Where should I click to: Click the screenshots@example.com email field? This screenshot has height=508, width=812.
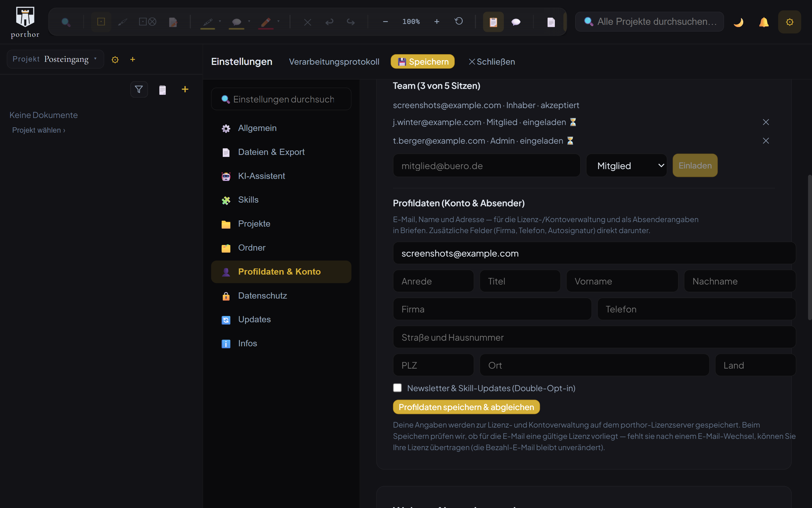pos(594,253)
